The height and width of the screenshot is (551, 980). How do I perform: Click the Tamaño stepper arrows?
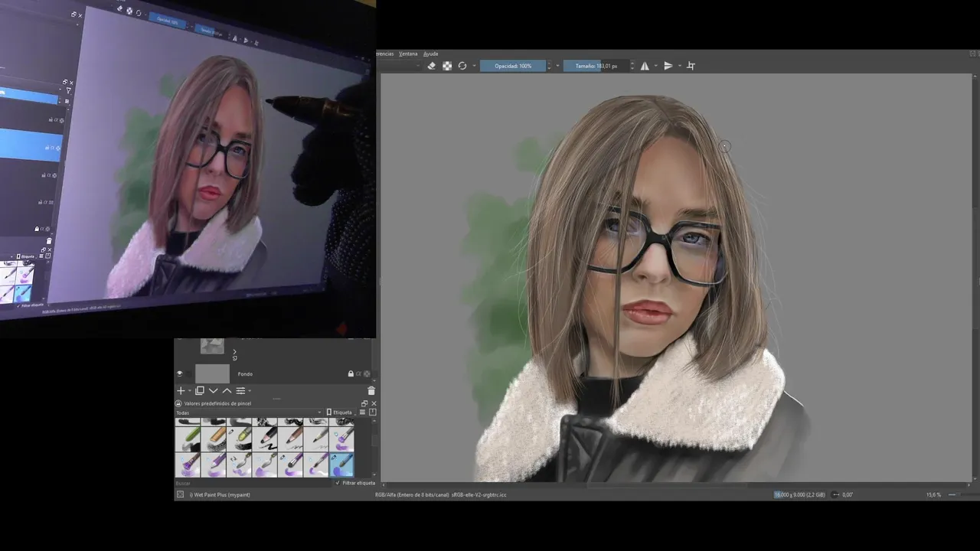[632, 66]
